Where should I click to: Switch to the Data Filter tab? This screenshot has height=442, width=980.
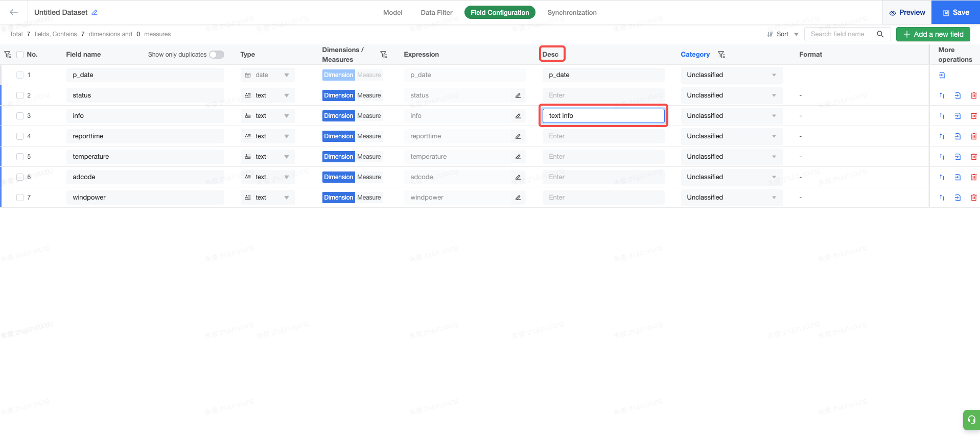(436, 12)
